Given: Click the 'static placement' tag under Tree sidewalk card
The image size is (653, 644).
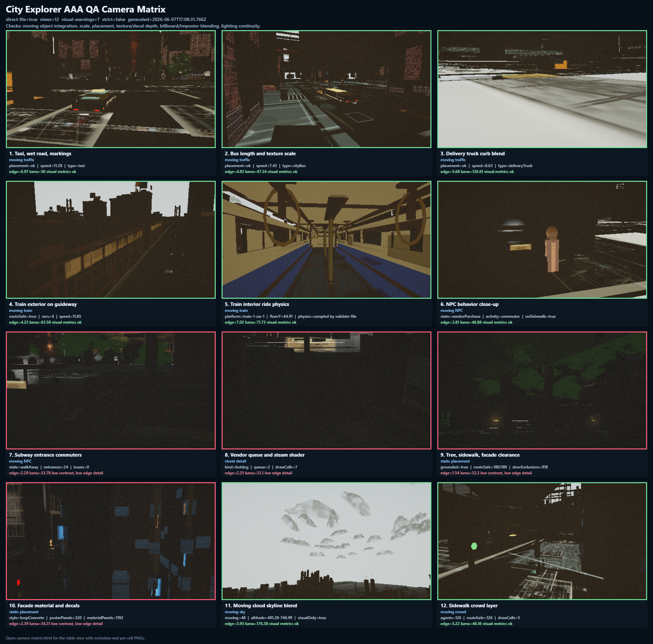Looking at the screenshot, I should [455, 461].
